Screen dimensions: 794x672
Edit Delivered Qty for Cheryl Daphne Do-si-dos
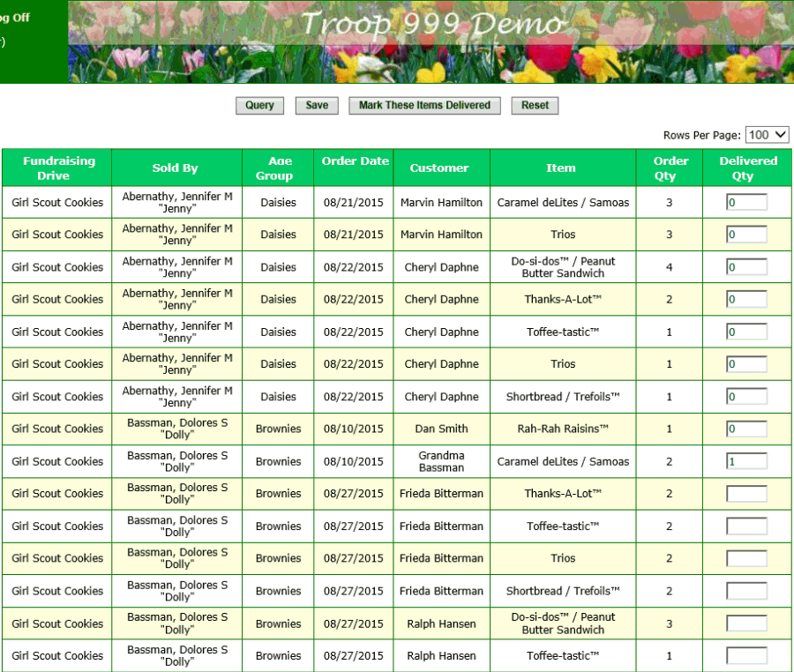[x=746, y=267]
